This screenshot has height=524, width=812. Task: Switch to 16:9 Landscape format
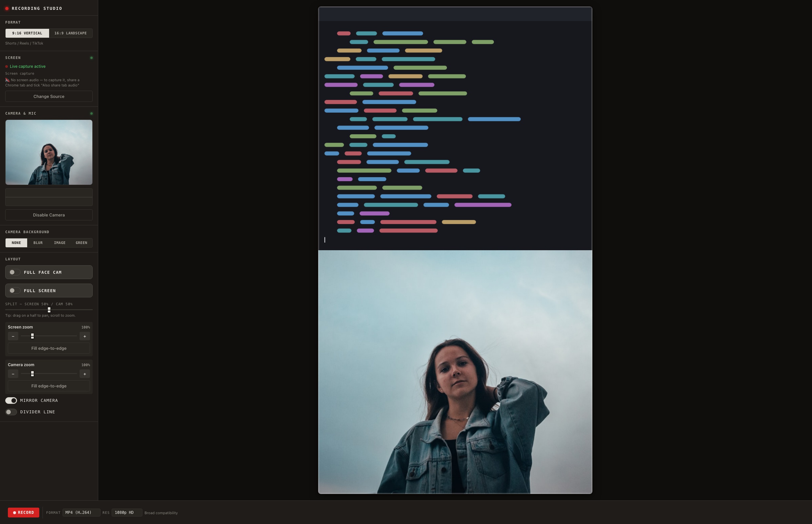click(70, 33)
